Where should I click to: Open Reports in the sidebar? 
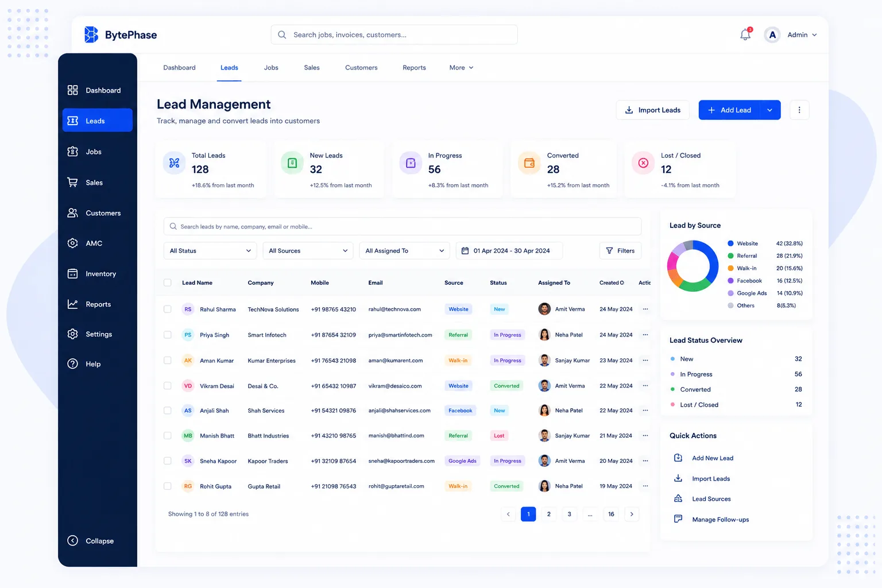[98, 304]
